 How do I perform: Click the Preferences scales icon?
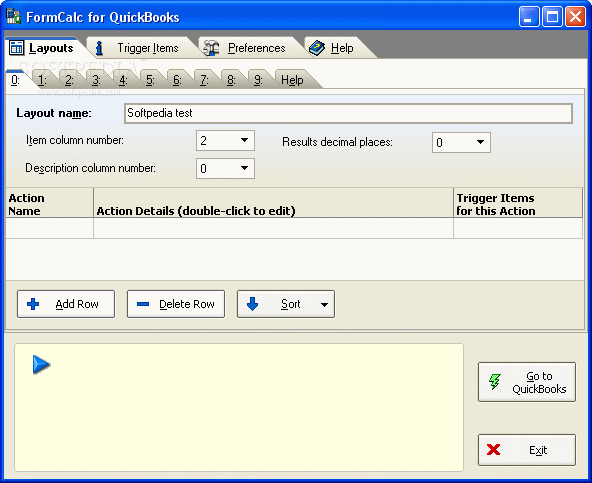coord(211,48)
